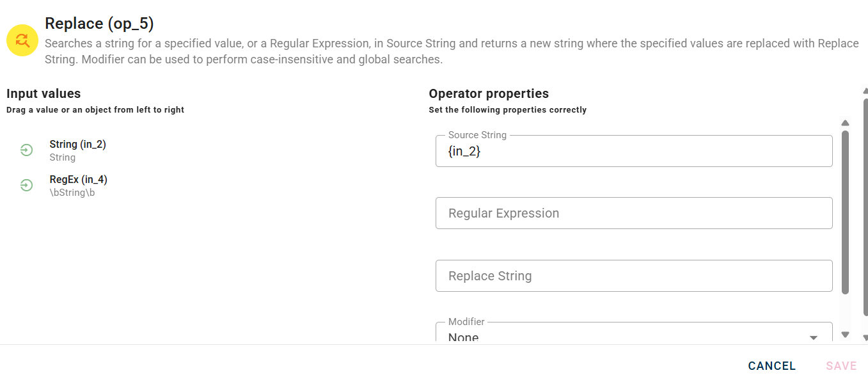Expand Modifier using its caret arrow

pyautogui.click(x=814, y=337)
